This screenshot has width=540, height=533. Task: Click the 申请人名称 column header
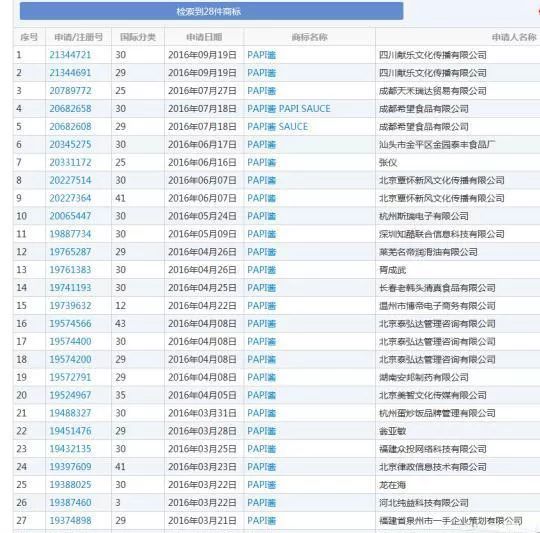(514, 37)
